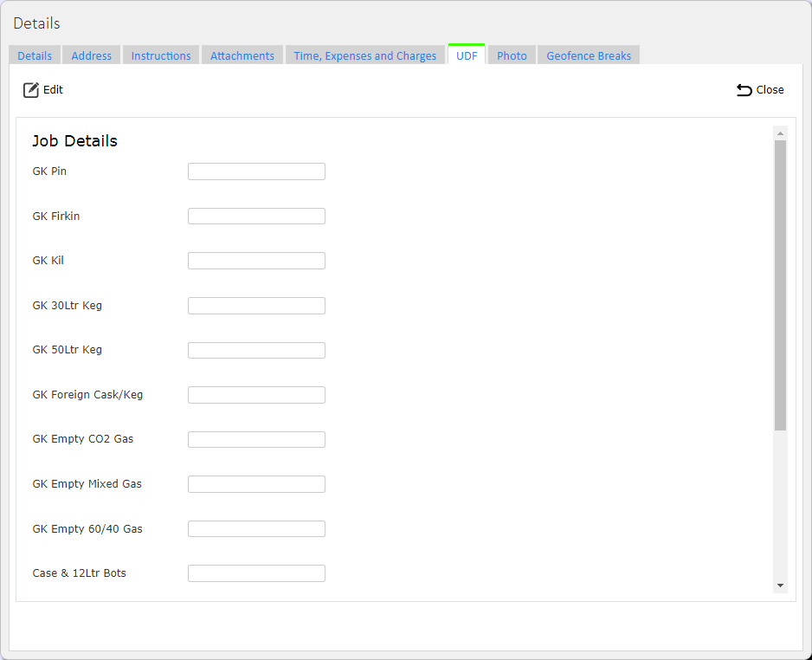Select the GK Foreign Cask/Keg field
Image resolution: width=812 pixels, height=660 pixels.
coord(256,395)
